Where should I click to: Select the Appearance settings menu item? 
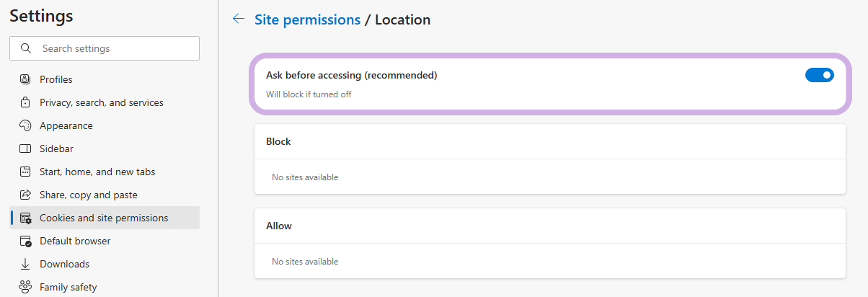tap(105, 125)
